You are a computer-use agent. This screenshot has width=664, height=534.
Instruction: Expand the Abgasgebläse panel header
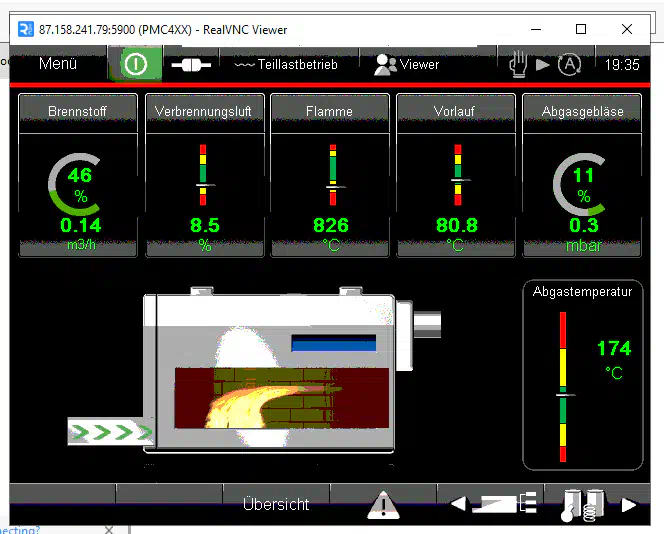(x=582, y=111)
